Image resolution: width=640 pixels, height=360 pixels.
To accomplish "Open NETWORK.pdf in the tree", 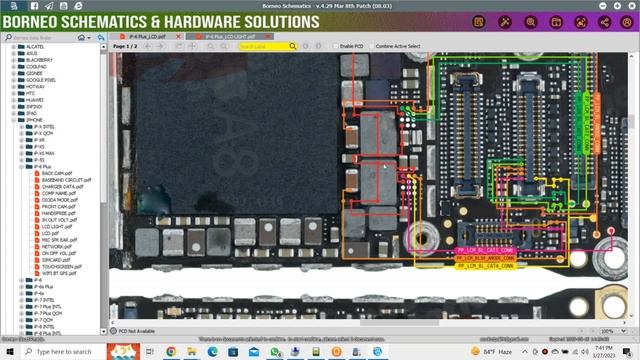I will [56, 247].
